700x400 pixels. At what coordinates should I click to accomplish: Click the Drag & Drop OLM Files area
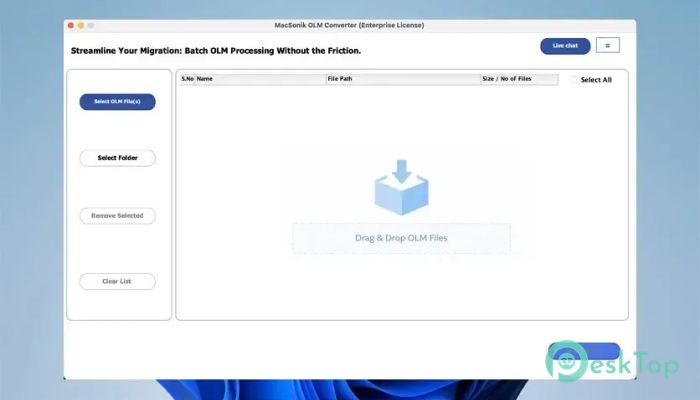401,238
